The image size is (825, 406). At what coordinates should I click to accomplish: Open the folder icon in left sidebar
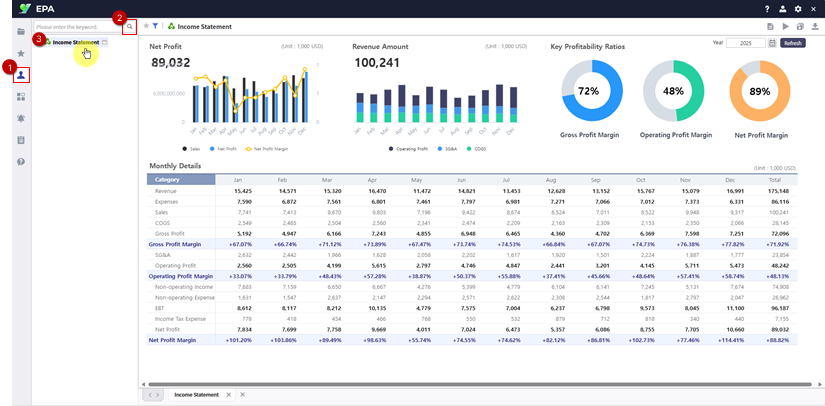coord(21,32)
